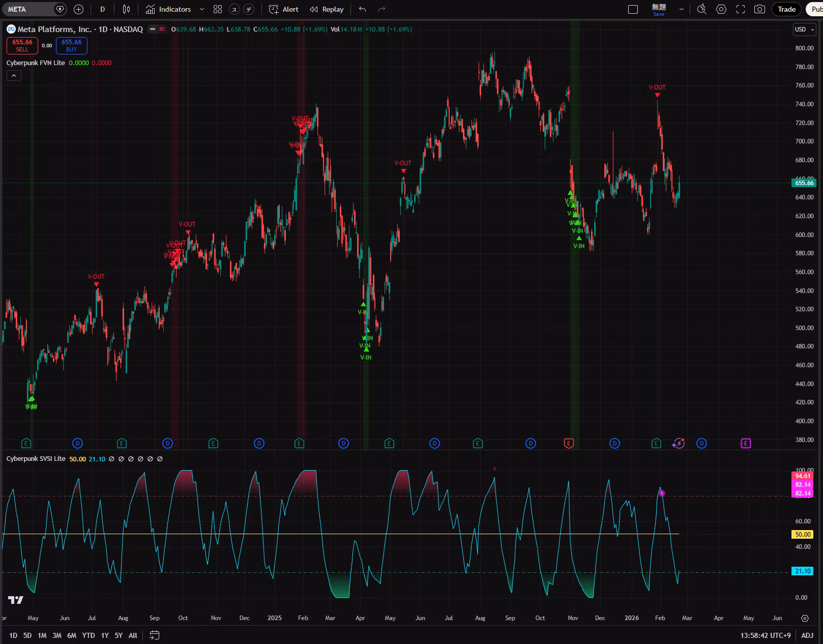Redo the last chart action
Image resolution: width=823 pixels, height=644 pixels.
pos(381,9)
